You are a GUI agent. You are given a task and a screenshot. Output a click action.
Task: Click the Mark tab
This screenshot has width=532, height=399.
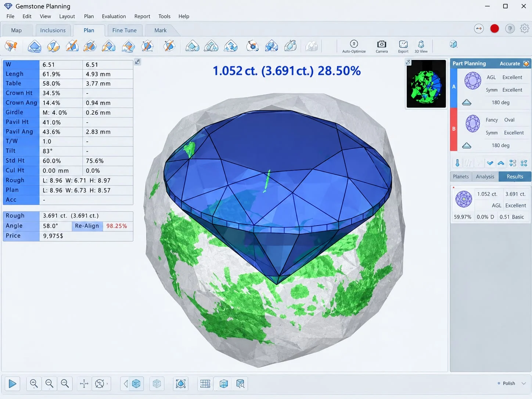tap(160, 30)
